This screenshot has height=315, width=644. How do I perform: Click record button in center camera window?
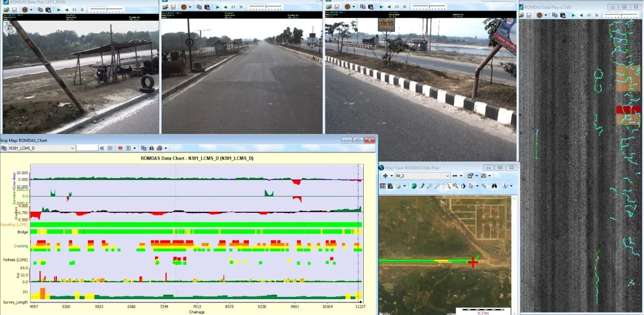(x=184, y=7)
